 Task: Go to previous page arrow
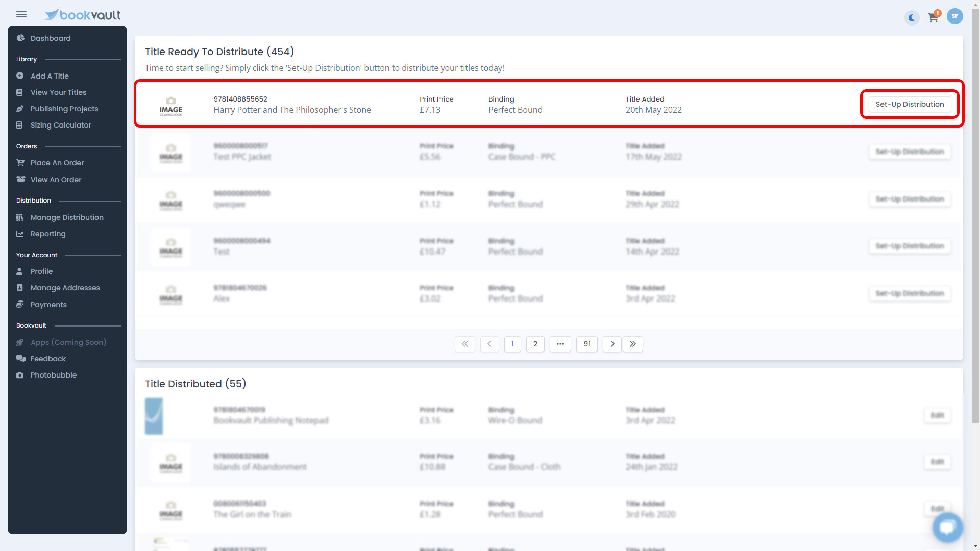[x=489, y=344]
